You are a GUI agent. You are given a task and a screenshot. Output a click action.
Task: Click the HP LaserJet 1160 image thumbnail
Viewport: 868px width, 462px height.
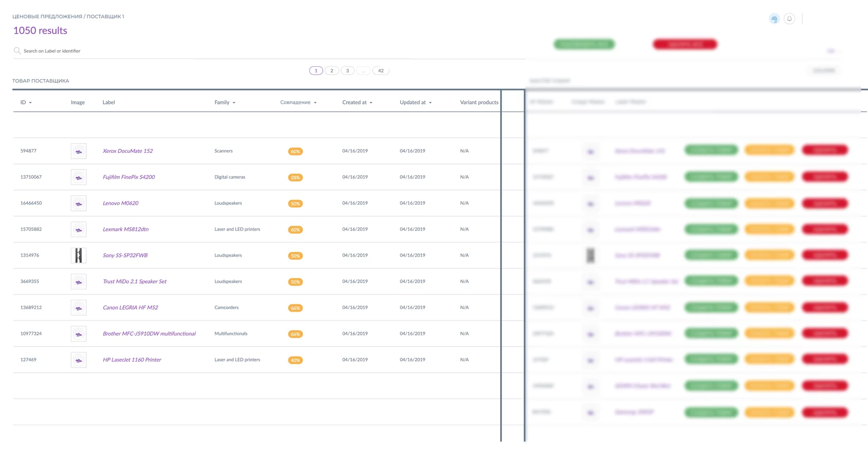79,360
